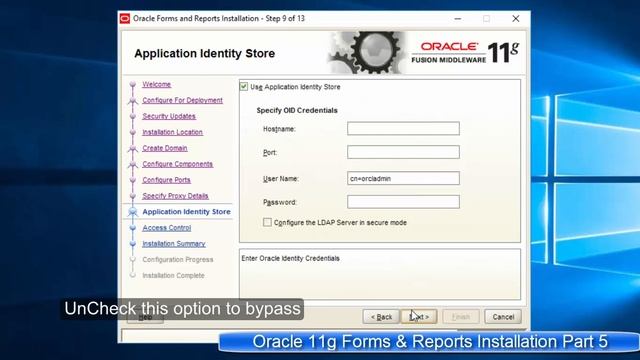
Task: Jump to the Installation Location step
Action: pyautogui.click(x=173, y=132)
